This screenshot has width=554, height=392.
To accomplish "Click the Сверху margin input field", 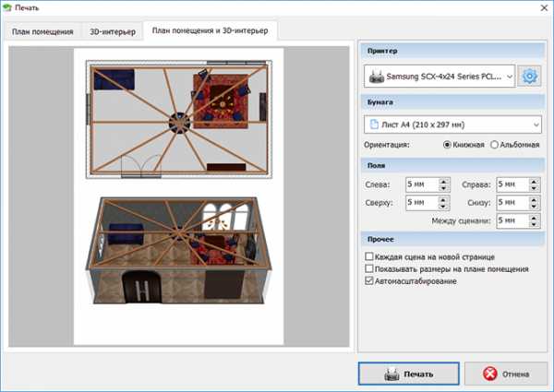I will pos(420,202).
